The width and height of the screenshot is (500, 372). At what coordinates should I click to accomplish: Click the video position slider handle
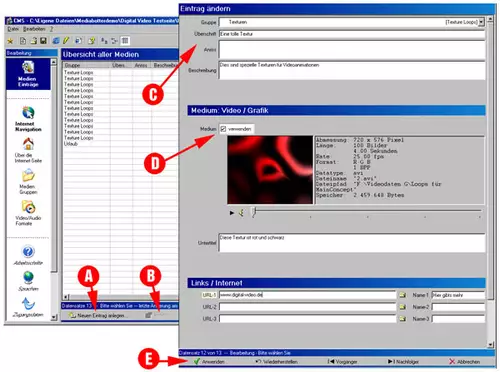click(x=254, y=212)
